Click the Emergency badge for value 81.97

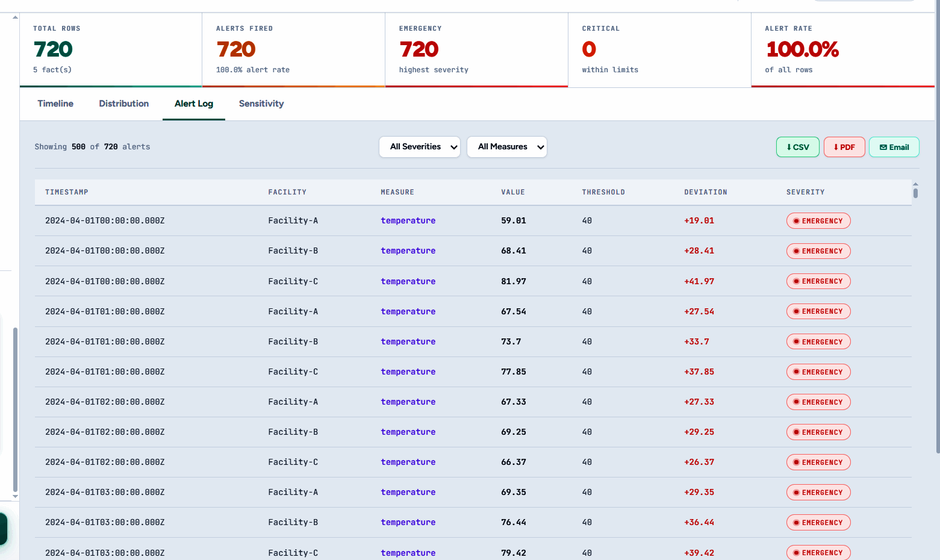coord(818,281)
